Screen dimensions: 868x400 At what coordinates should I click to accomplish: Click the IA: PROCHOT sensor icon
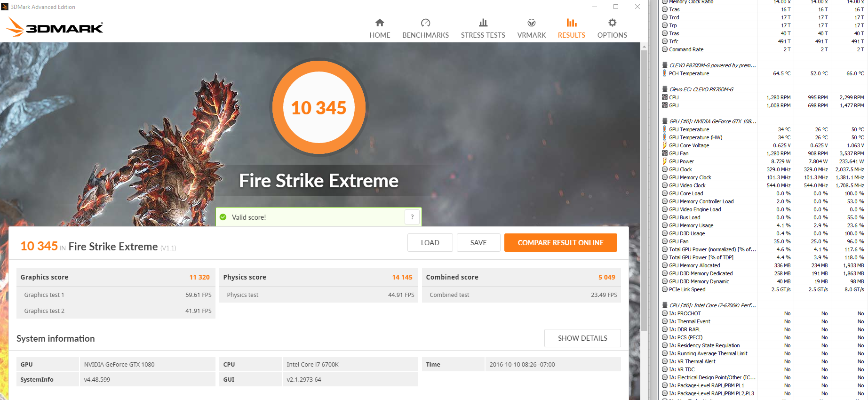pos(665,313)
